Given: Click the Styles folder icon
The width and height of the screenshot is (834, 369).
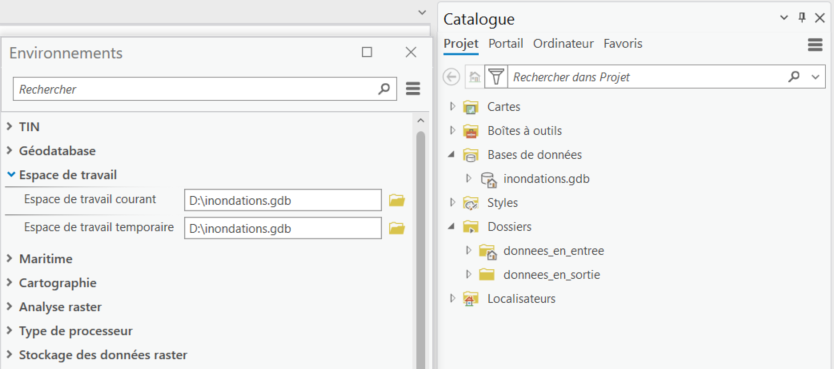Looking at the screenshot, I should click(471, 203).
